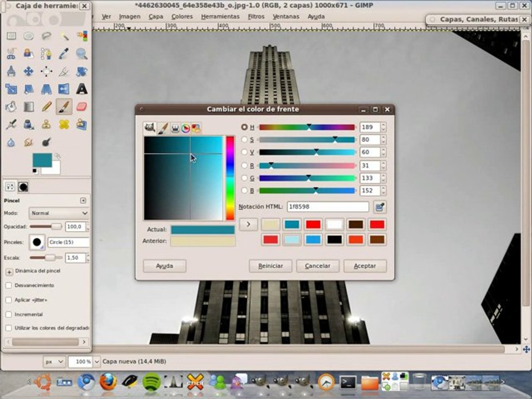Click the Ayuda button in color dialog
The height and width of the screenshot is (399, 532).
click(x=165, y=266)
